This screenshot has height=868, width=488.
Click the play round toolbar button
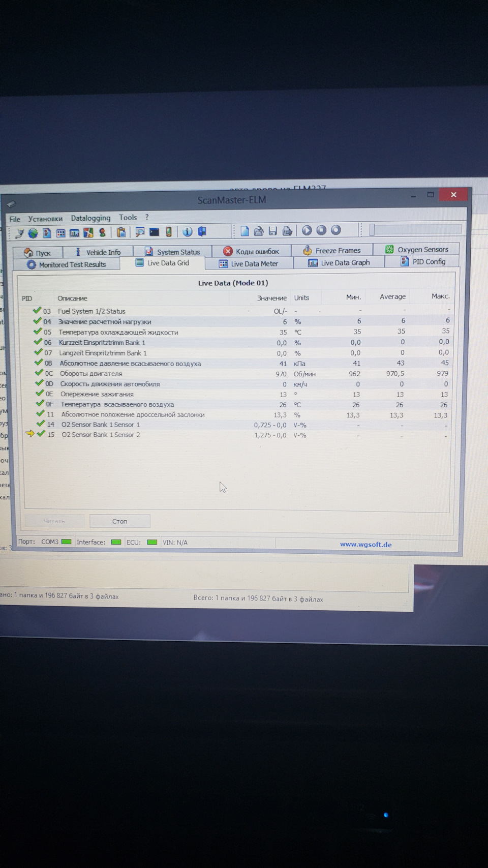pos(307,230)
